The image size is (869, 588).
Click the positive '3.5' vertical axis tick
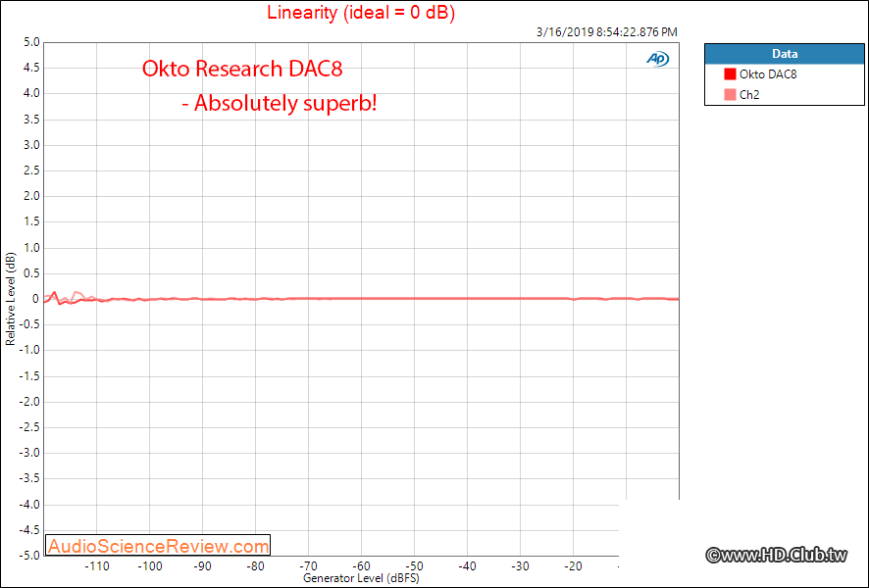(31, 119)
